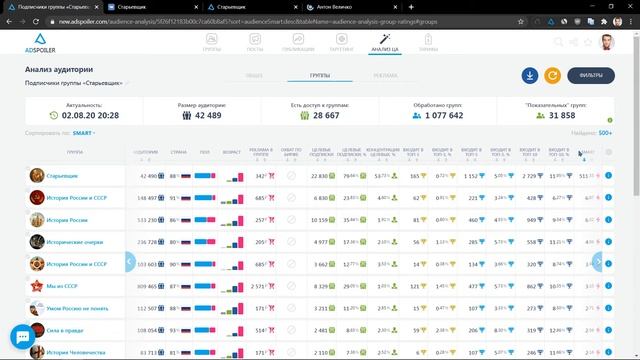Open the Исторические очерки group link
Screen dimensions: 640x360
point(75,242)
